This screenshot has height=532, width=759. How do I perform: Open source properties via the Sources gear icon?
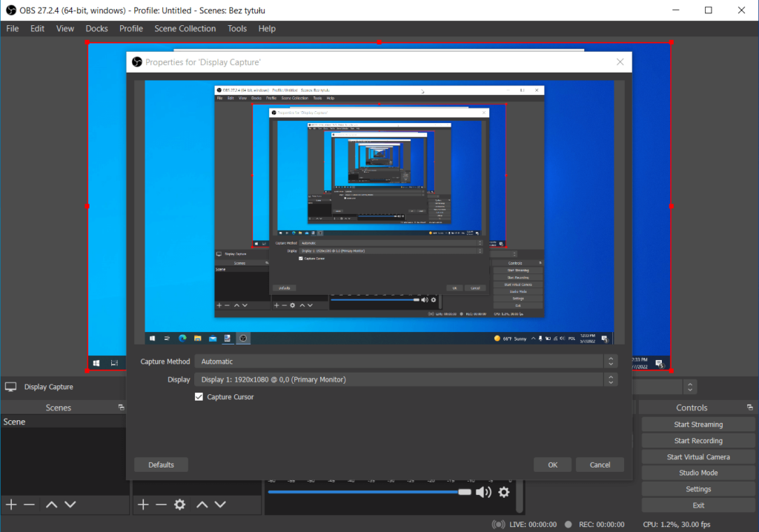click(x=179, y=505)
